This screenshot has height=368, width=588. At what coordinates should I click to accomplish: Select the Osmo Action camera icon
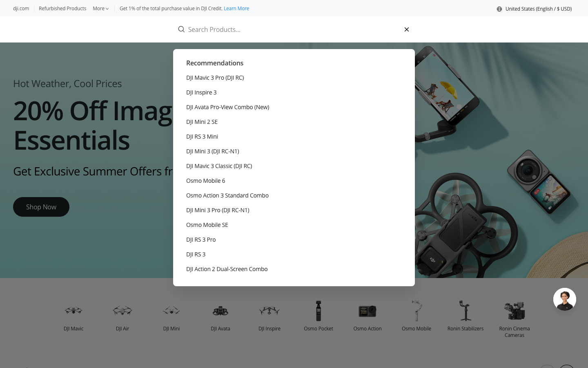pos(367,311)
